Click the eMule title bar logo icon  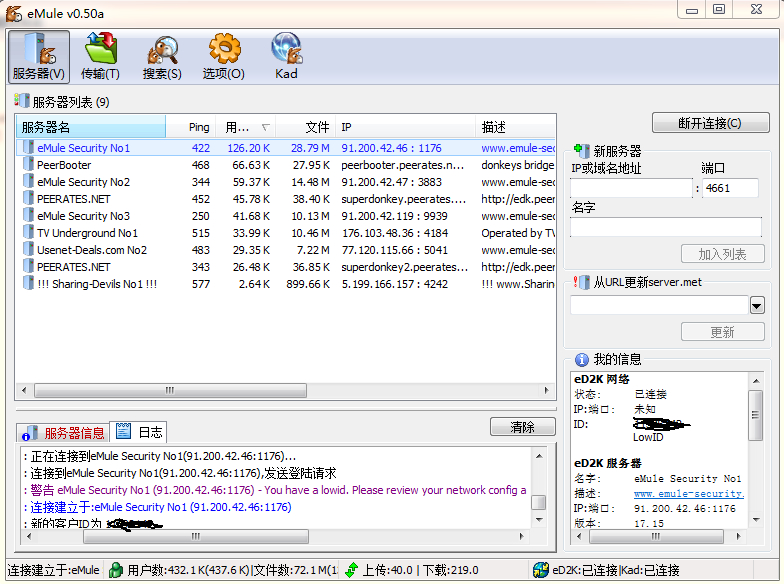click(x=14, y=14)
